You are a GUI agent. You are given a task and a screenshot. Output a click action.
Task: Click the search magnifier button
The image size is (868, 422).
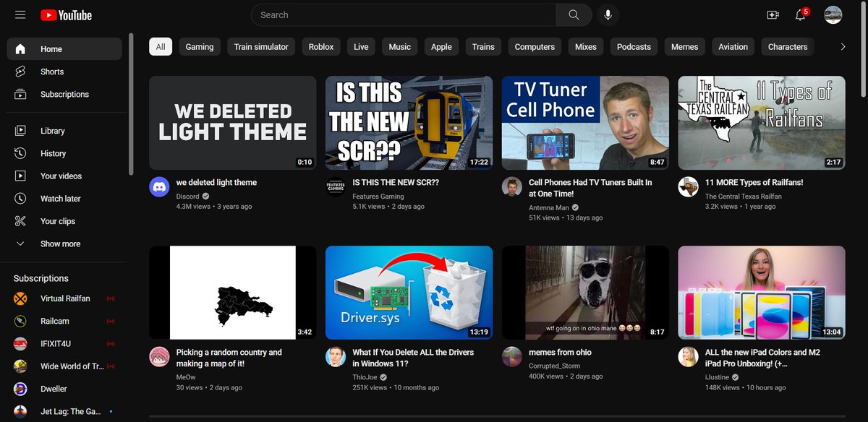(x=574, y=14)
